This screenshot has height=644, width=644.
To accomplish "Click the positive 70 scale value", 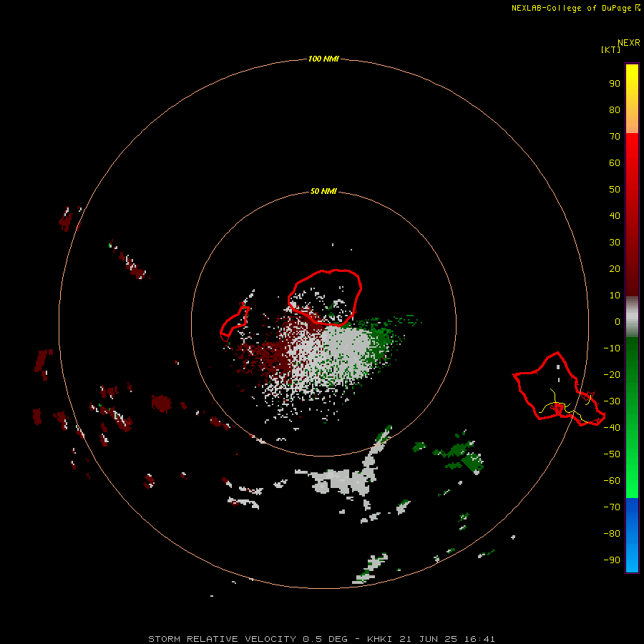I will [615, 137].
